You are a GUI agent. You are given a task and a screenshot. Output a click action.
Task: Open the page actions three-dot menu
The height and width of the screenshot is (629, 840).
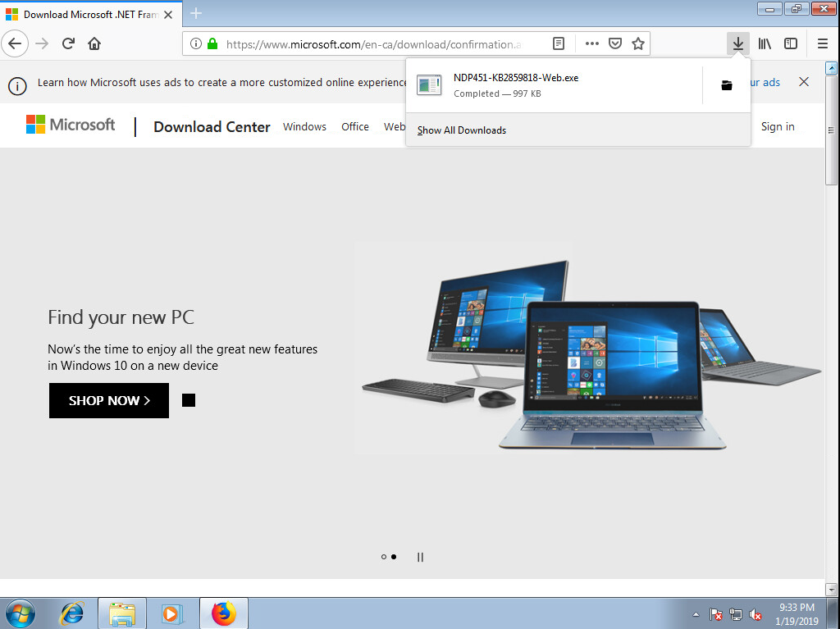(x=592, y=44)
